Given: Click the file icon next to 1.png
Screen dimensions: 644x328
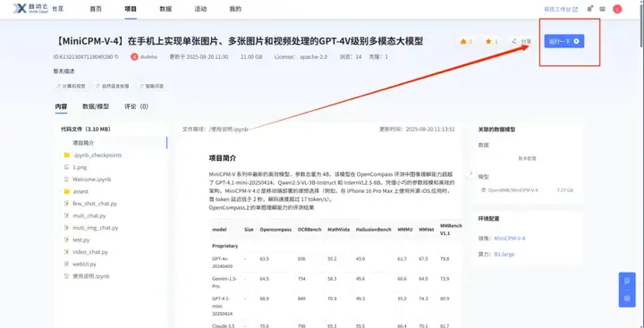Looking at the screenshot, I should [66, 167].
